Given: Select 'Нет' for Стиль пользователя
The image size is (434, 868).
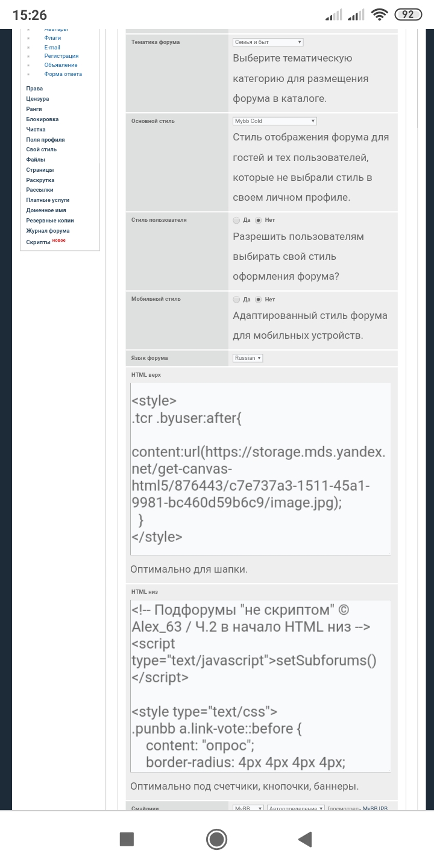Looking at the screenshot, I should [259, 220].
